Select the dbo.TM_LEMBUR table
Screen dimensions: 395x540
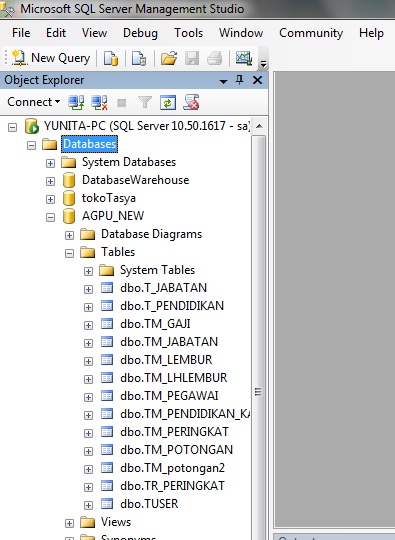pos(166,360)
